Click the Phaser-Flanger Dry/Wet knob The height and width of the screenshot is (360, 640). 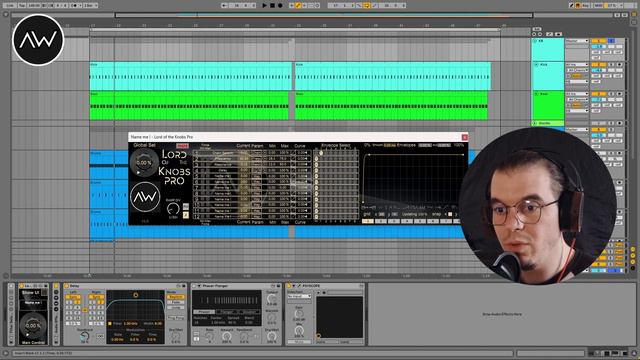click(x=271, y=336)
